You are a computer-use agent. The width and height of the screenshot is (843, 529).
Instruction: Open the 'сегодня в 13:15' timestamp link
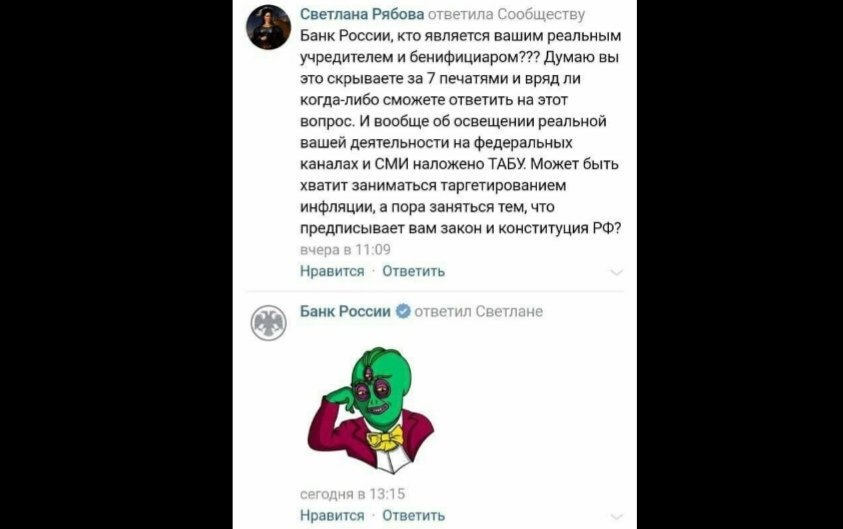(352, 494)
